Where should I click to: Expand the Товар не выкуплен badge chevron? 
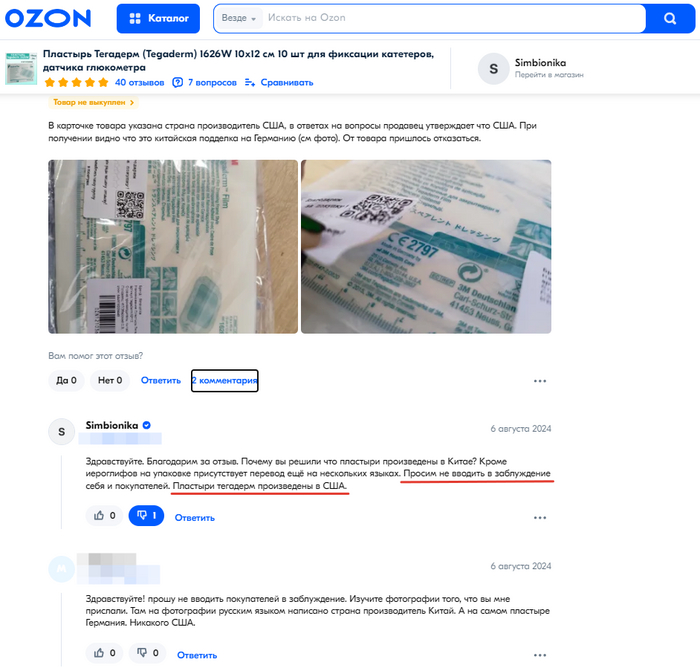click(132, 102)
